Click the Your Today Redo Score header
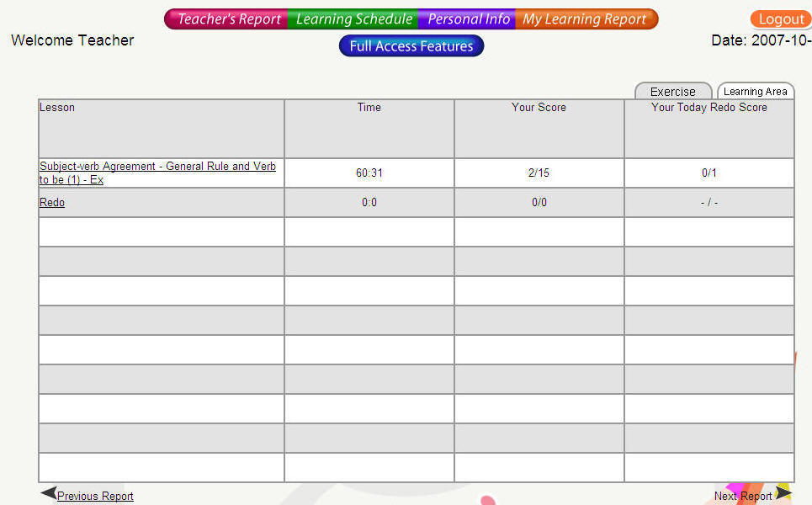The image size is (812, 505). coord(709,108)
